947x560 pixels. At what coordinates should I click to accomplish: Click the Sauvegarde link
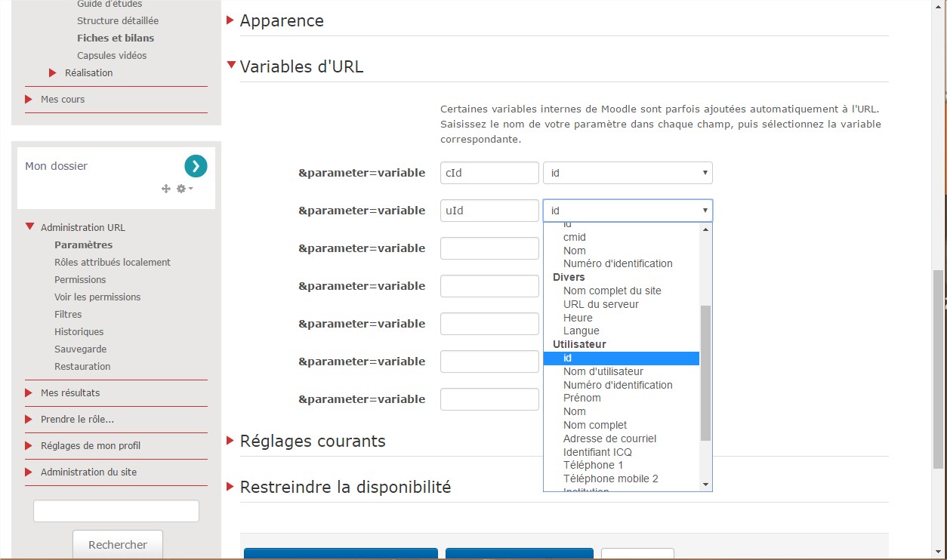point(80,349)
